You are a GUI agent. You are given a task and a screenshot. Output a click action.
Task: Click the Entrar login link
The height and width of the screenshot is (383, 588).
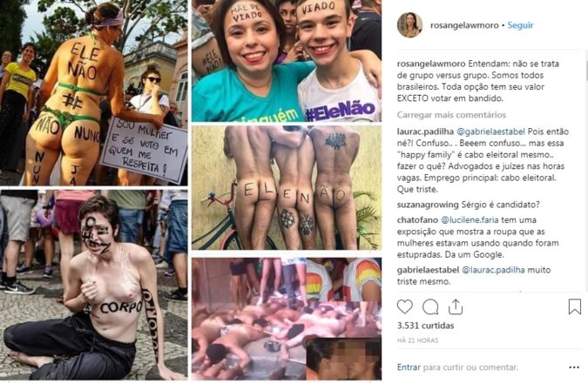409,367
